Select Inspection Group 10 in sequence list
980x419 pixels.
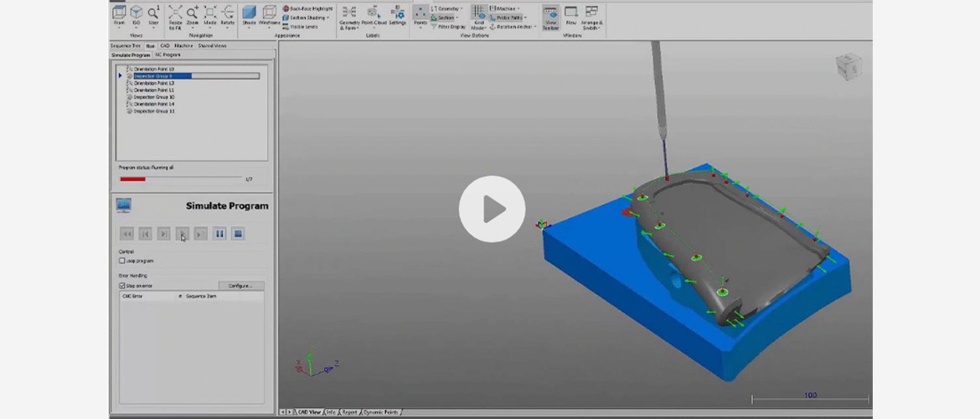pos(154,97)
